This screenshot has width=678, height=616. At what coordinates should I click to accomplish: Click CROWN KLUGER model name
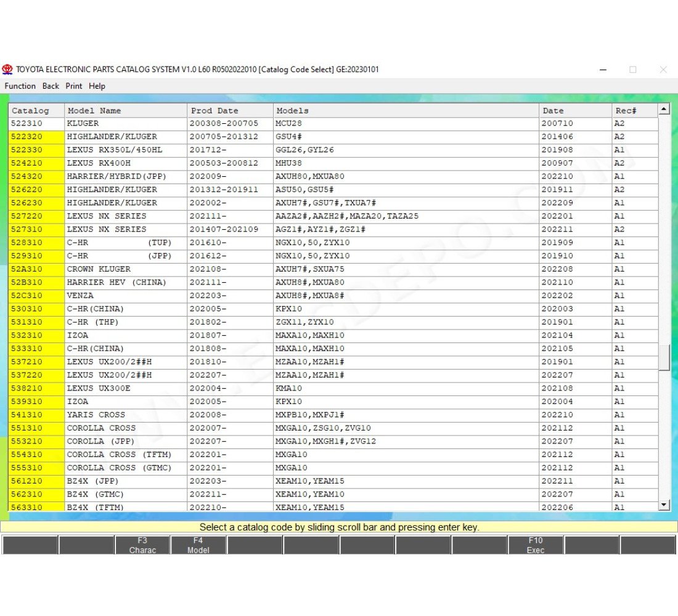coord(99,269)
